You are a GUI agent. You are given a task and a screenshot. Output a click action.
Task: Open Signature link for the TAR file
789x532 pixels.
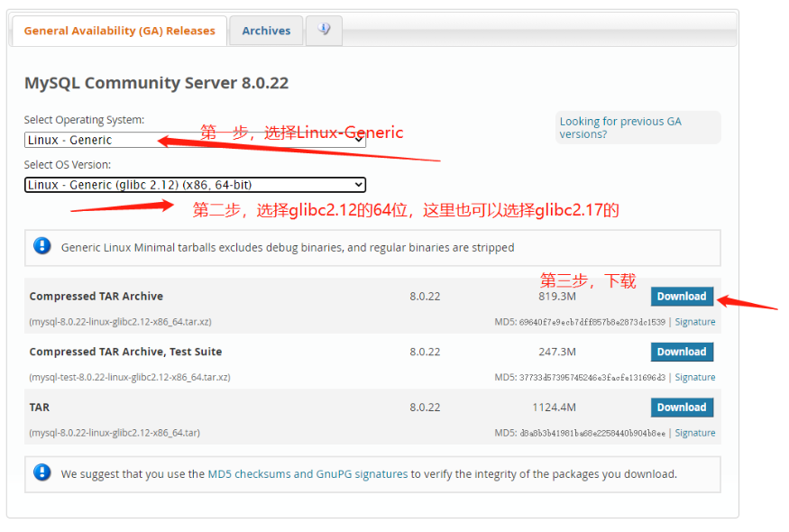(x=695, y=433)
